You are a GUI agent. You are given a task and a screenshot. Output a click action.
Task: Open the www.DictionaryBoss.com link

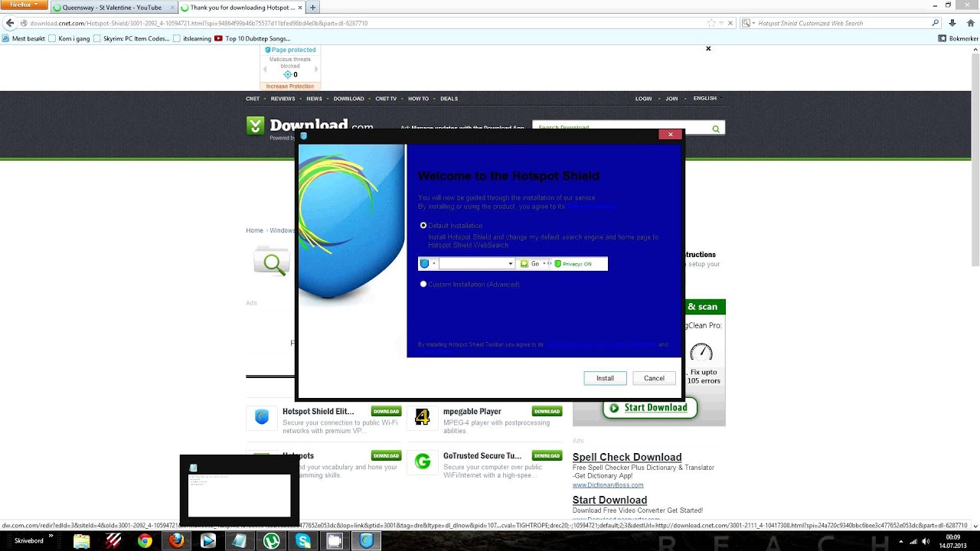(608, 485)
